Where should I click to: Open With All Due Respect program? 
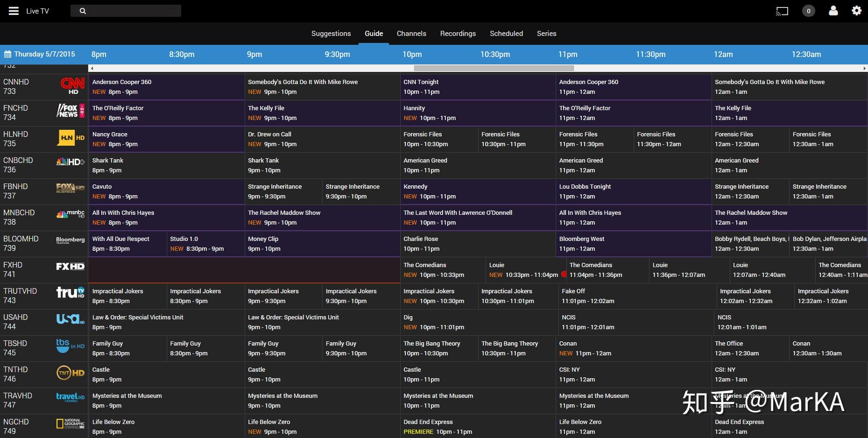click(127, 244)
